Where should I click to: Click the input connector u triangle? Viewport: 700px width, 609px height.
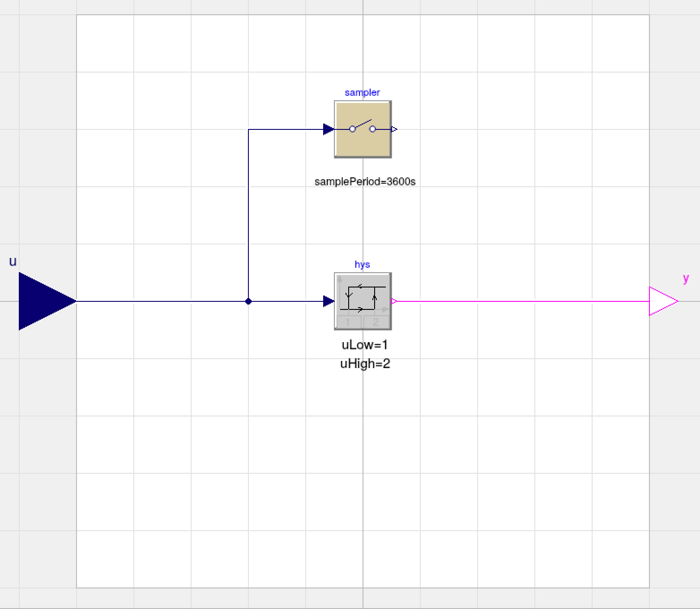(47, 301)
